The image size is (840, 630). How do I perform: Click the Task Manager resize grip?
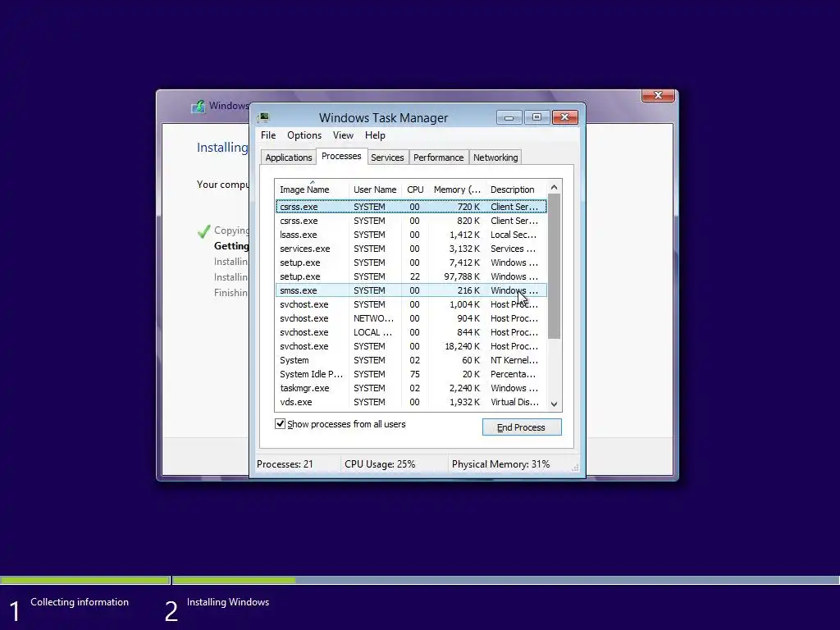click(x=575, y=467)
